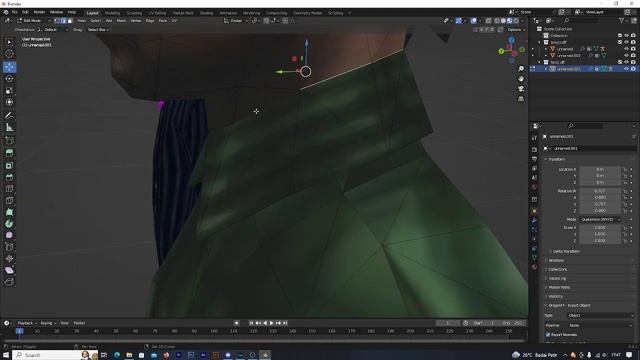Enable vertex select mode
The width and height of the screenshot is (640, 360).
57,20
